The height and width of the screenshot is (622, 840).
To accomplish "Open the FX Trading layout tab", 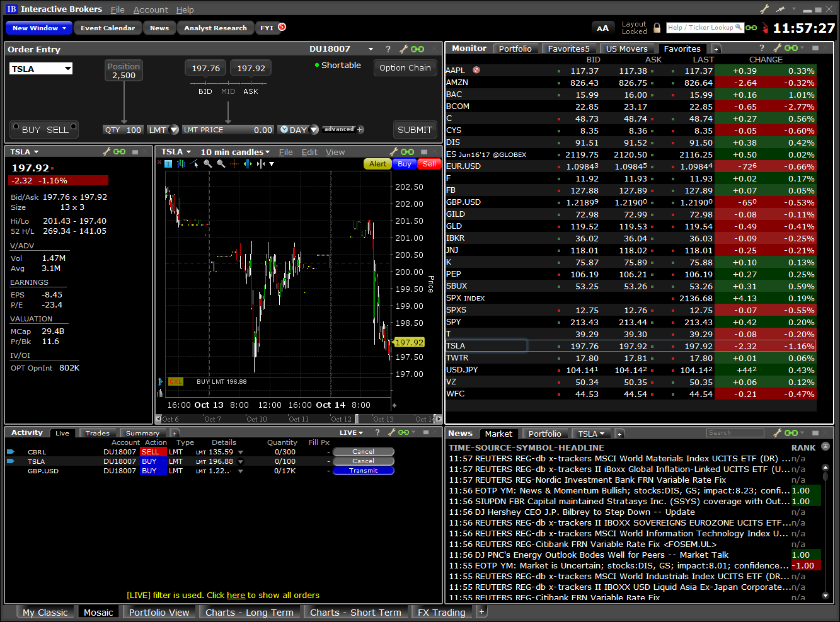I will point(441,612).
